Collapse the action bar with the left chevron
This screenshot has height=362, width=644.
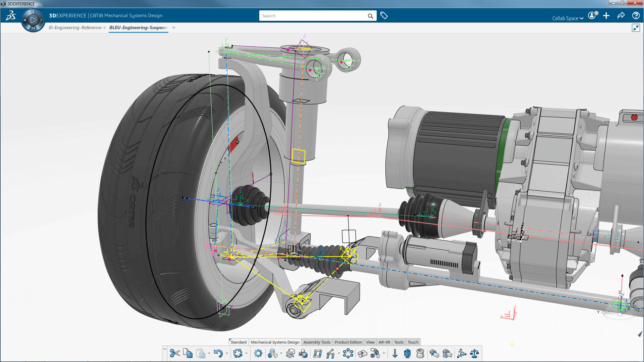point(165,349)
